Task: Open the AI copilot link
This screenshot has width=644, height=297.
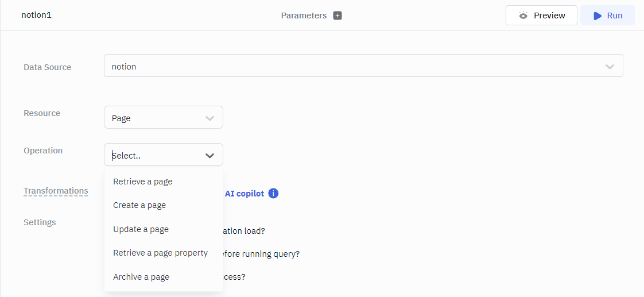Action: [x=244, y=194]
